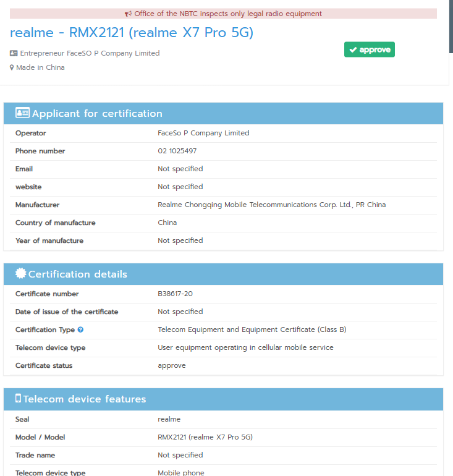Click the Email row Not specified value
The width and height of the screenshot is (453, 476).
(x=180, y=169)
